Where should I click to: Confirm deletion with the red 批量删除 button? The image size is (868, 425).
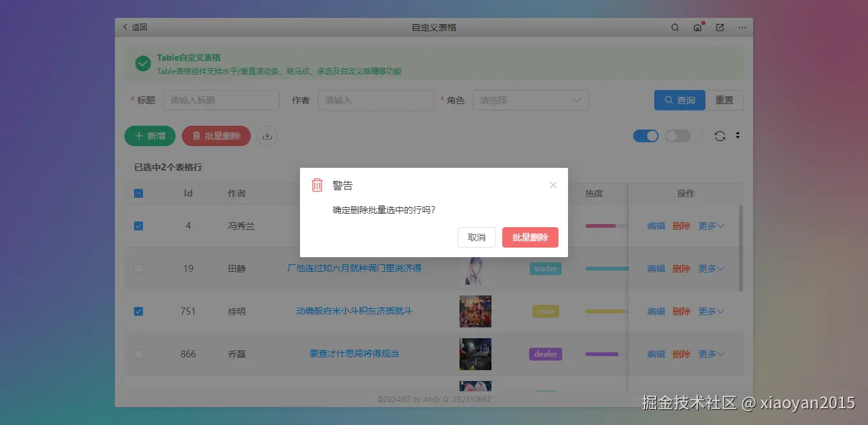coord(530,237)
